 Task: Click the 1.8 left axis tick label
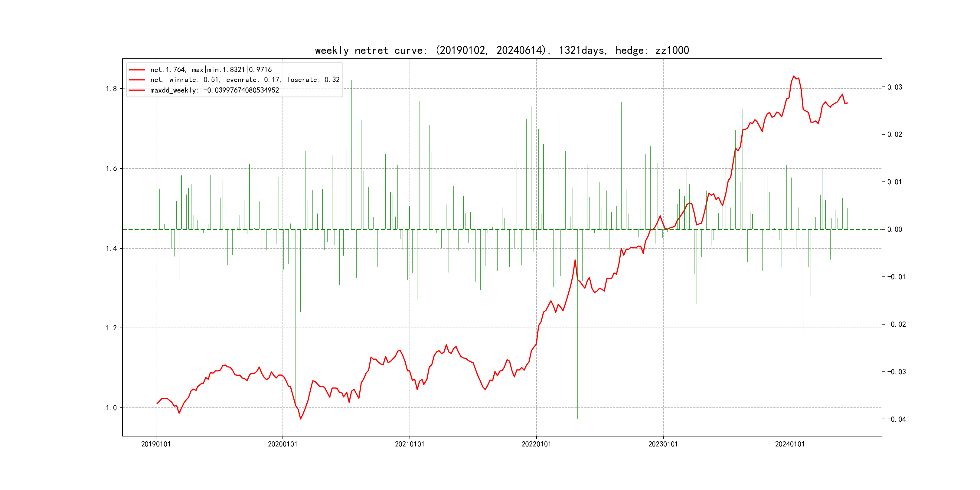[111, 89]
